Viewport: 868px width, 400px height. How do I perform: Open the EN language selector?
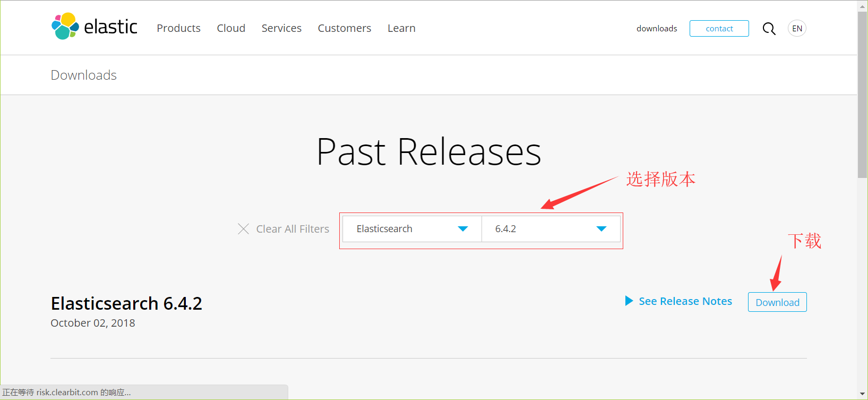tap(797, 29)
